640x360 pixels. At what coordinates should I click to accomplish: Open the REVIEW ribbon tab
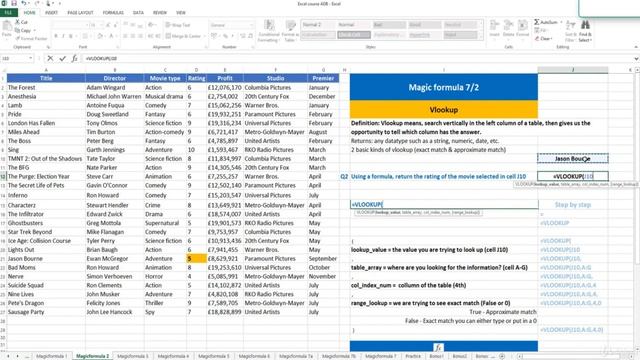pyautogui.click(x=160, y=13)
